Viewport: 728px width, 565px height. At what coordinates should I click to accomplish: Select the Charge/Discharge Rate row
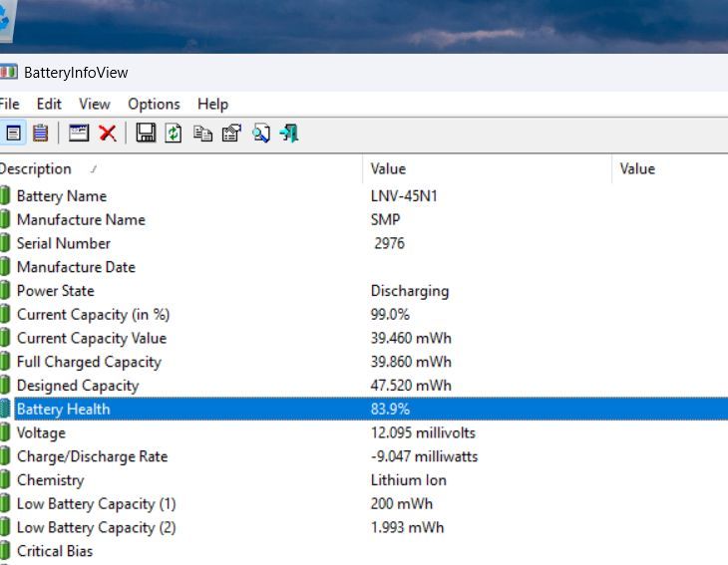(92, 456)
